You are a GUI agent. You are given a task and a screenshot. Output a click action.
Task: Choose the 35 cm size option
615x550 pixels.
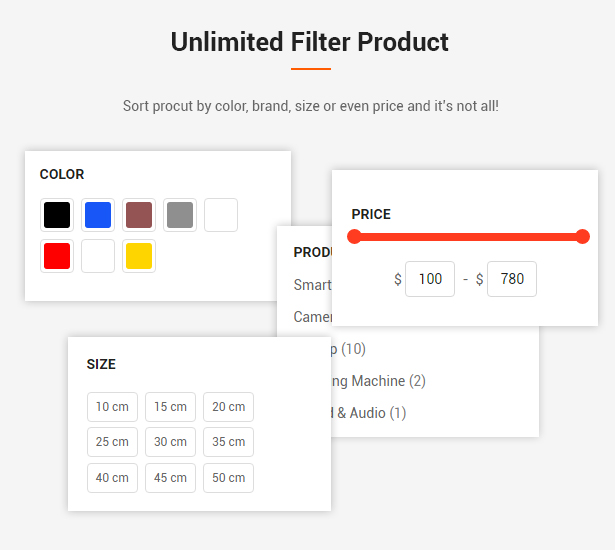228,442
